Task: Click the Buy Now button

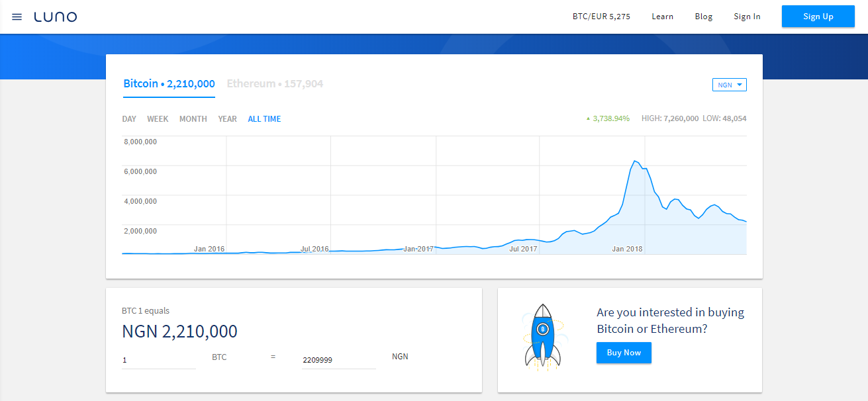Action: click(x=624, y=353)
